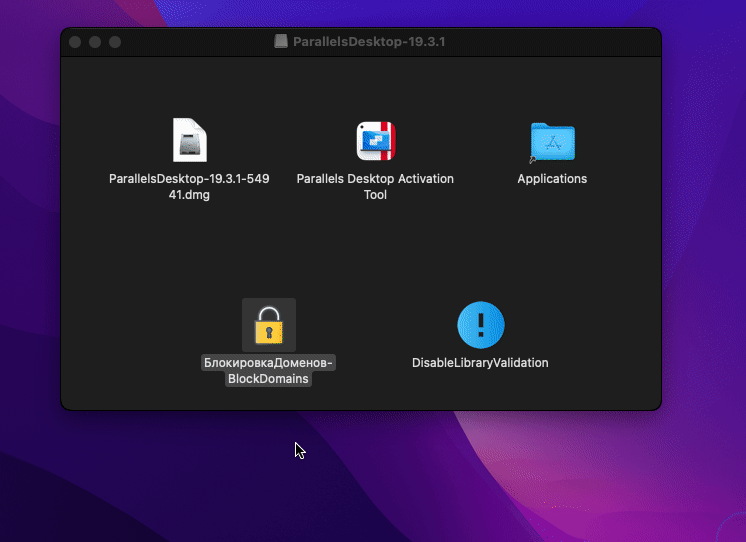Open the Parallels Desktop Activation Tool icon
Image resolution: width=746 pixels, height=542 pixels.
click(375, 141)
